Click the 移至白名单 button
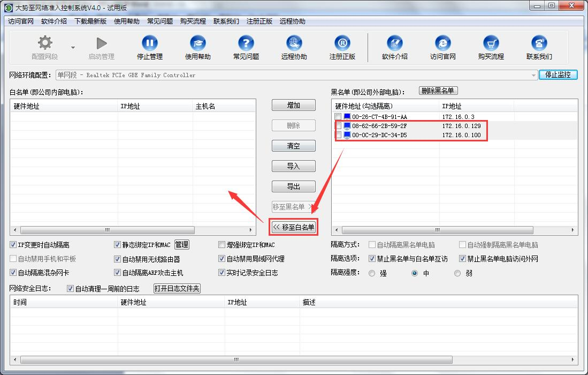Screen dimensions: 588x375 [294, 227]
